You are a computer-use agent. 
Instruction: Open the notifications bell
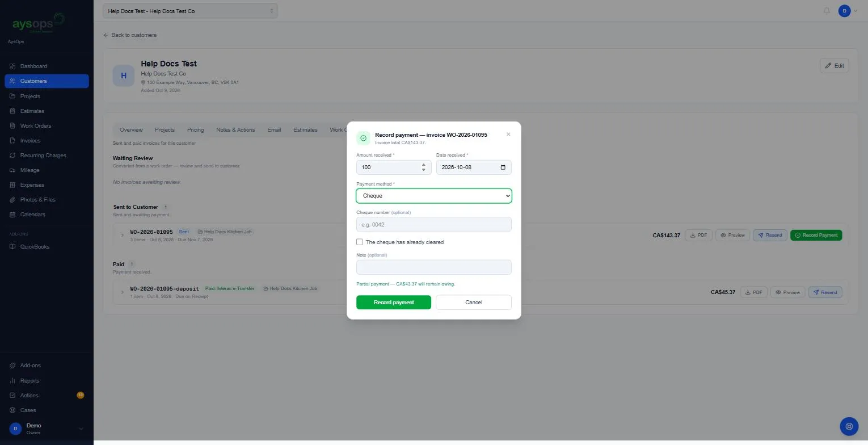pos(827,11)
